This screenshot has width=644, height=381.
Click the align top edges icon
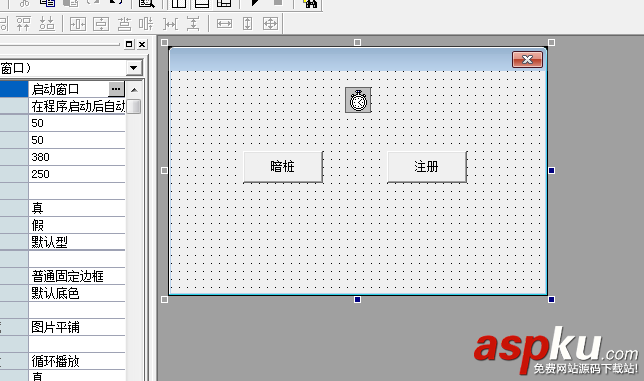(23, 24)
